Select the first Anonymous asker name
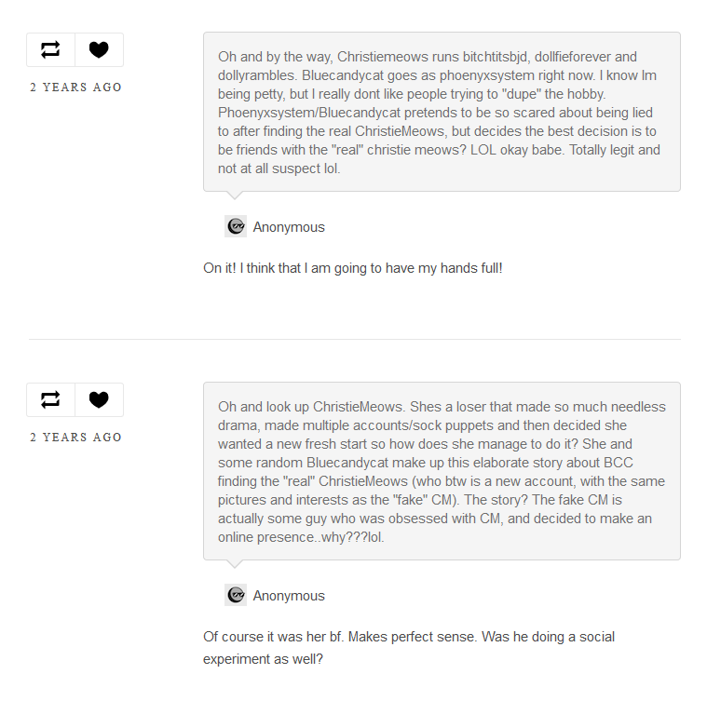The height and width of the screenshot is (728, 707). pyautogui.click(x=289, y=227)
